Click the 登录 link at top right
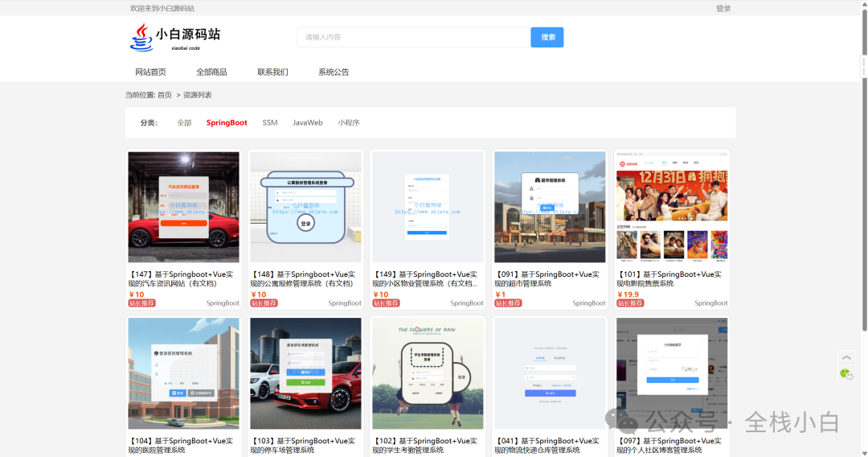 (723, 8)
